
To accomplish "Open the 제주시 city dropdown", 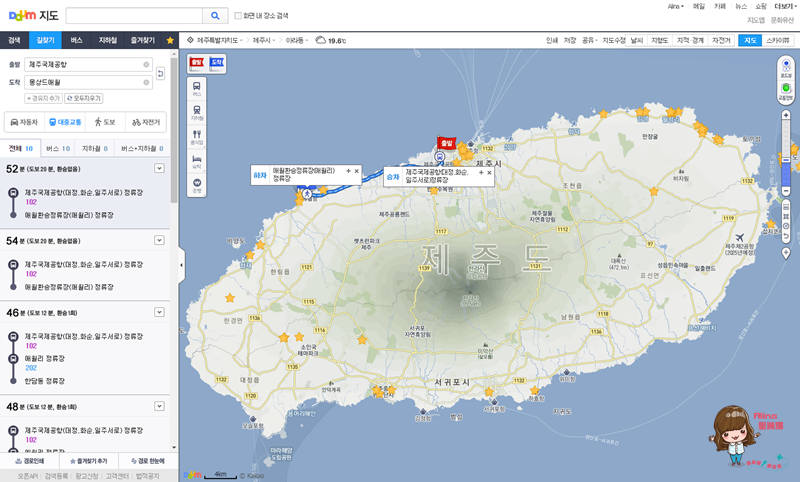I will tap(264, 40).
